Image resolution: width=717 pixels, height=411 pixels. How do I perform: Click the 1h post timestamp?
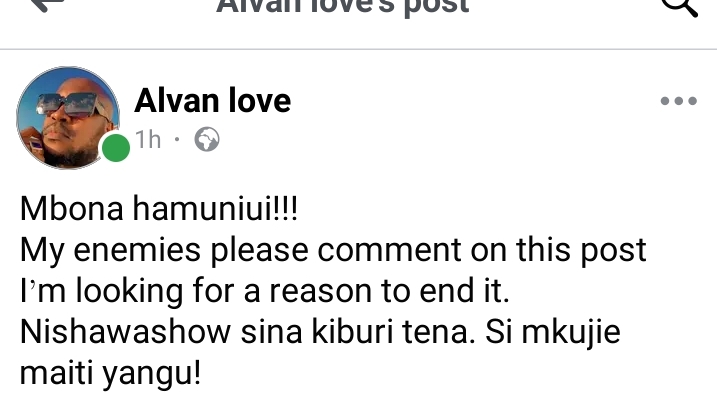coord(148,139)
